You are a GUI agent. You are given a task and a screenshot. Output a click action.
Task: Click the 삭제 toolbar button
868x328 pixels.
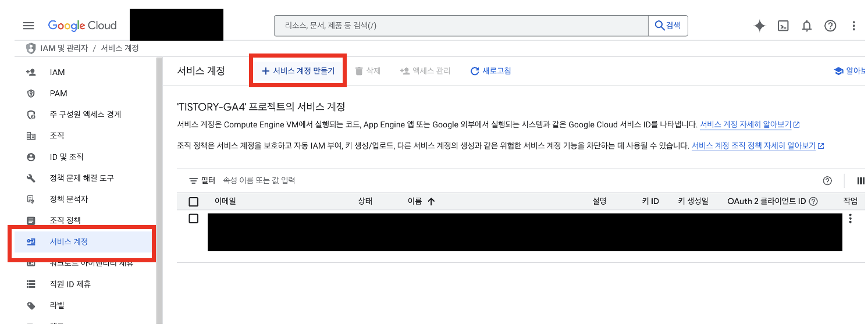(368, 71)
